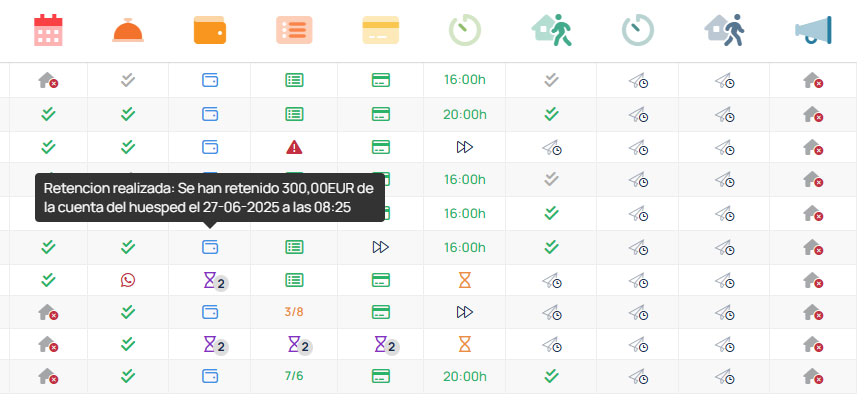Click the green list icon in the WhatsApp row

coord(294,280)
